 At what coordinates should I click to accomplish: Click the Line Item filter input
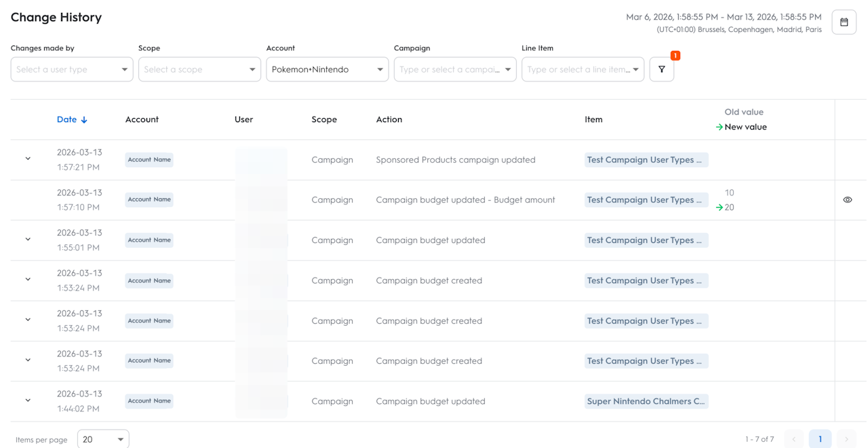tap(577, 69)
